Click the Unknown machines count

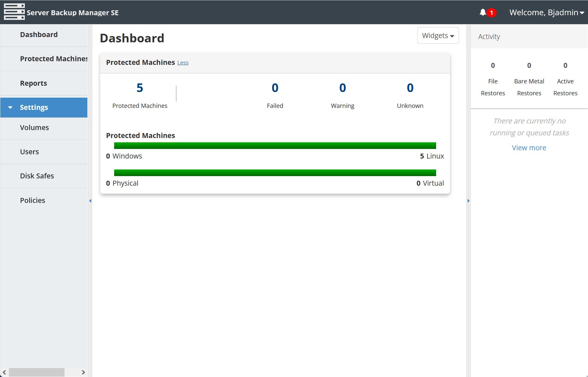(410, 88)
